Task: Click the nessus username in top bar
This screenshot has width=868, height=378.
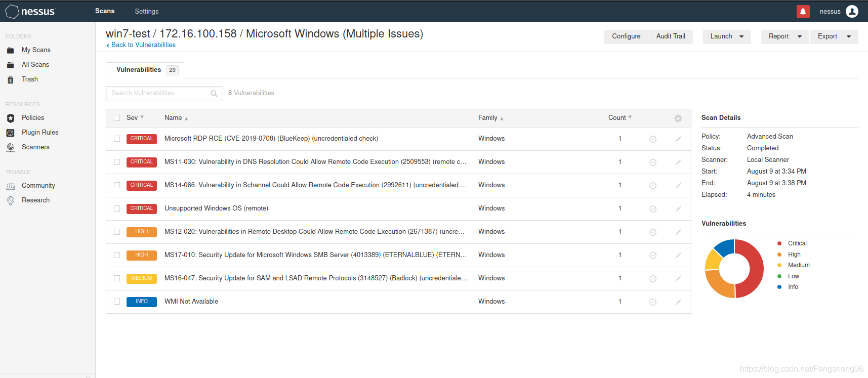Action: click(830, 11)
